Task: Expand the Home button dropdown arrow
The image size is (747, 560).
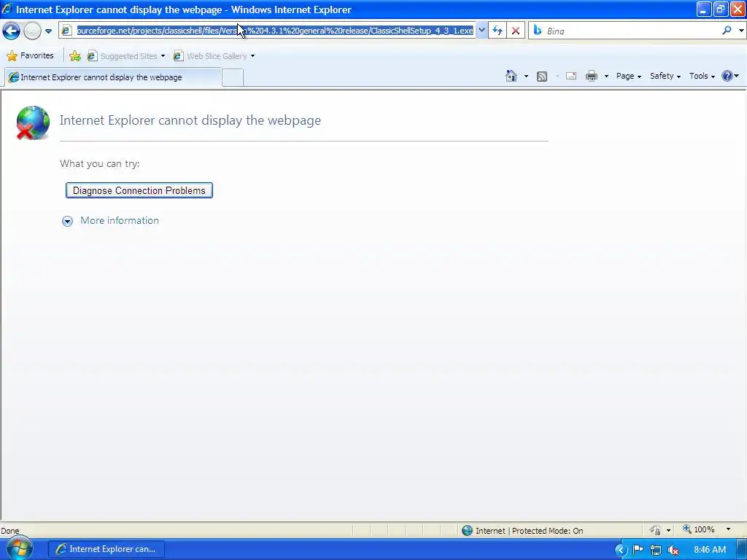Action: coord(526,76)
